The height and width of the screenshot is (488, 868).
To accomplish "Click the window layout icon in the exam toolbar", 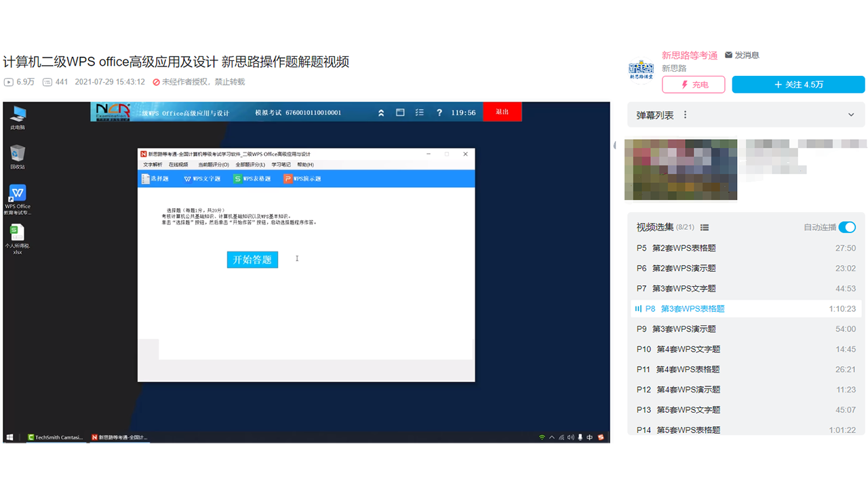I will [x=400, y=113].
